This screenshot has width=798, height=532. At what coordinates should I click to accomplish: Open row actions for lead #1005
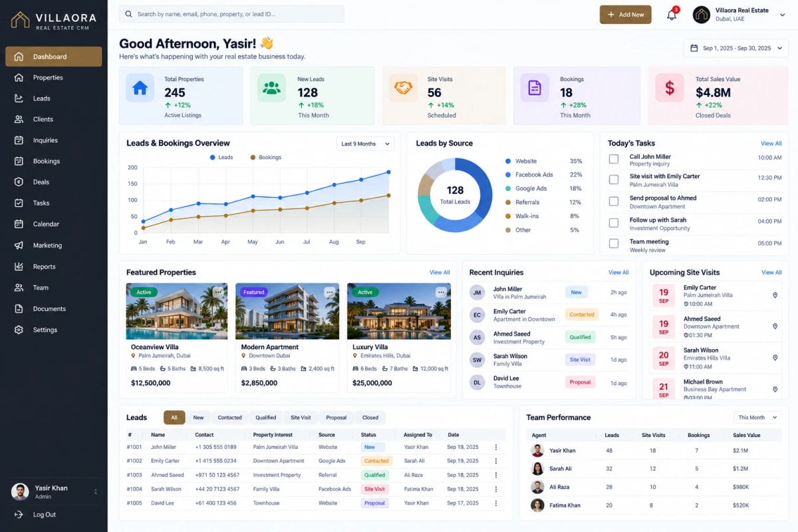pyautogui.click(x=496, y=503)
